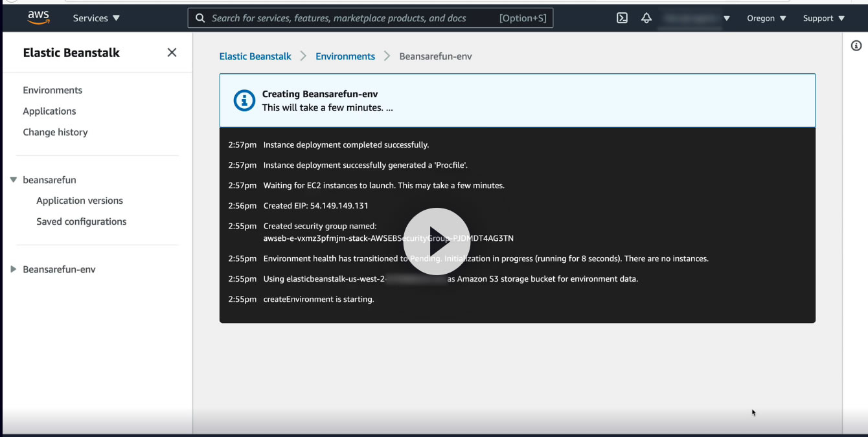Close the Elastic Beanstalk side panel
868x437 pixels.
click(x=172, y=52)
